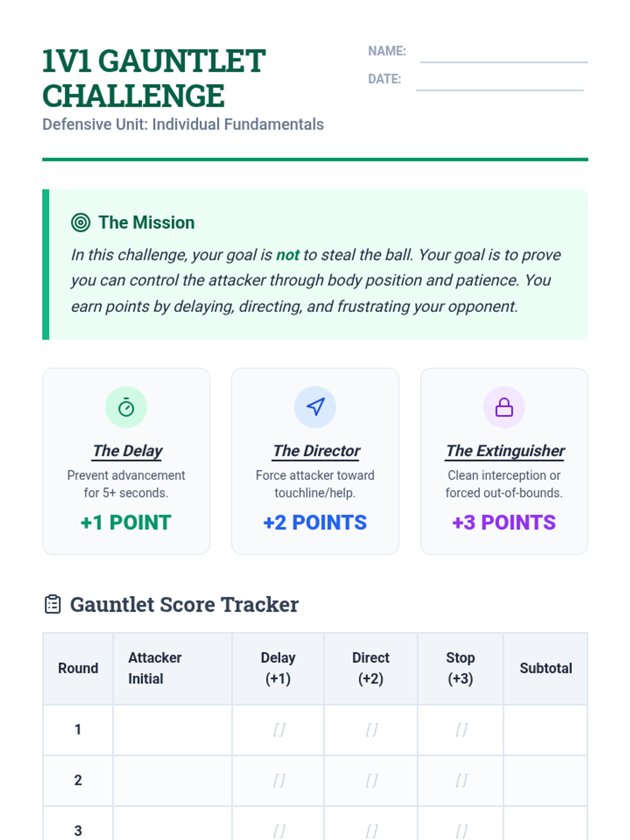Click the clipboard icon beside Gauntlet Score Tracker

[x=52, y=604]
